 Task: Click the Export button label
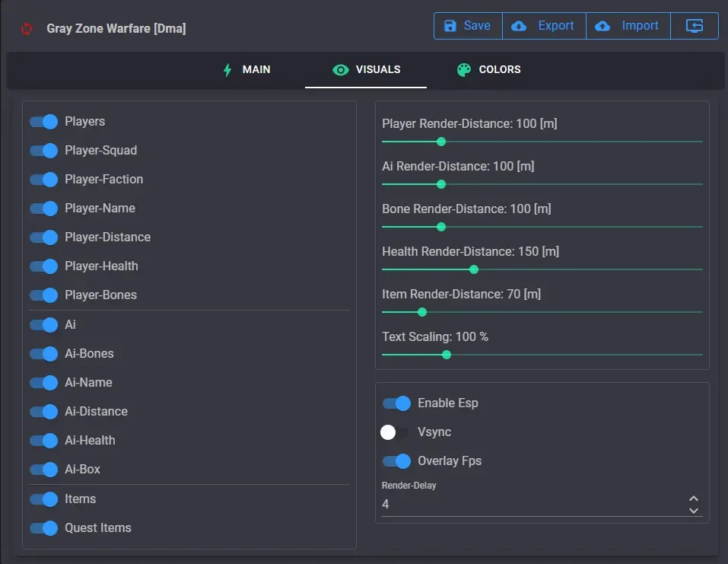click(x=556, y=26)
